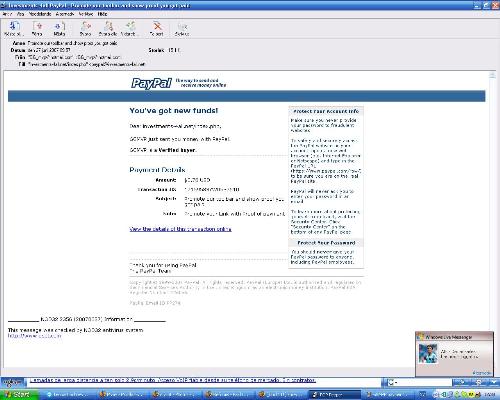Click the taskbar button with blue round icon
Viewport: 500px width, 400px height.
point(69,395)
